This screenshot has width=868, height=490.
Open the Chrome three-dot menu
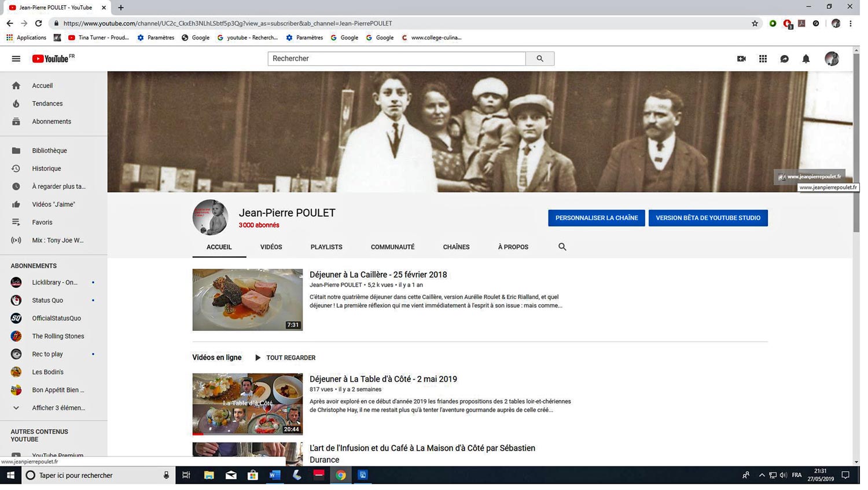850,24
